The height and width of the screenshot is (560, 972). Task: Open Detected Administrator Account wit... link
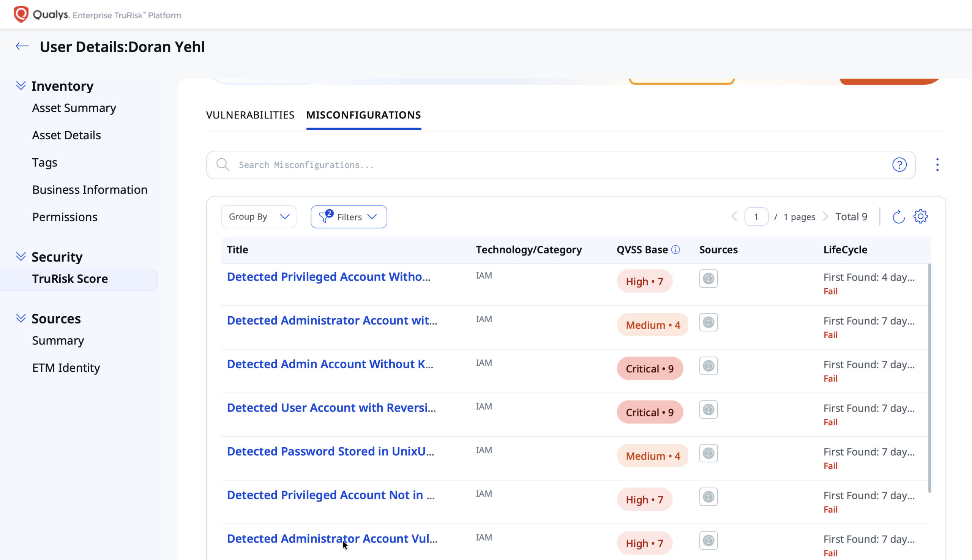pyautogui.click(x=332, y=320)
